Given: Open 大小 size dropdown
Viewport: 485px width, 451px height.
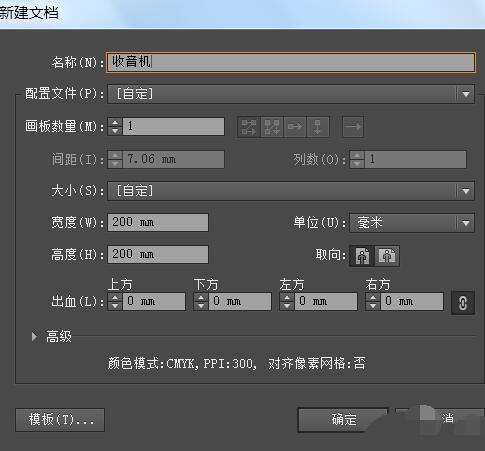Looking at the screenshot, I should pos(291,191).
